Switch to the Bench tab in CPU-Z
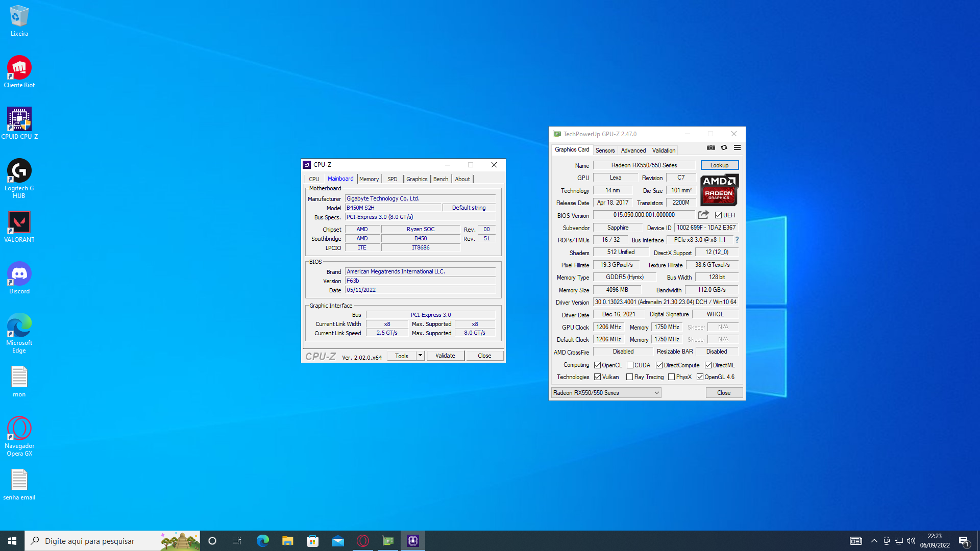Image resolution: width=980 pixels, height=551 pixels. click(441, 179)
